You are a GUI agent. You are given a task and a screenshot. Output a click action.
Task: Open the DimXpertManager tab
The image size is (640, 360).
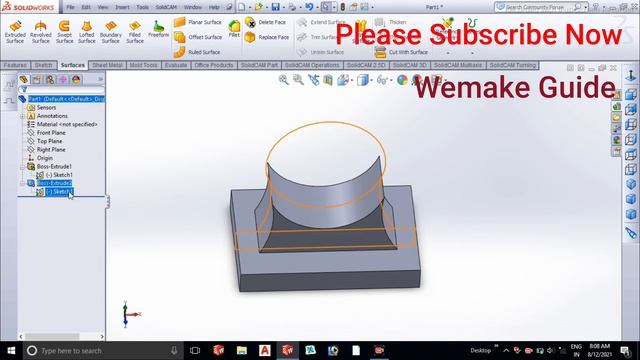click(x=63, y=80)
